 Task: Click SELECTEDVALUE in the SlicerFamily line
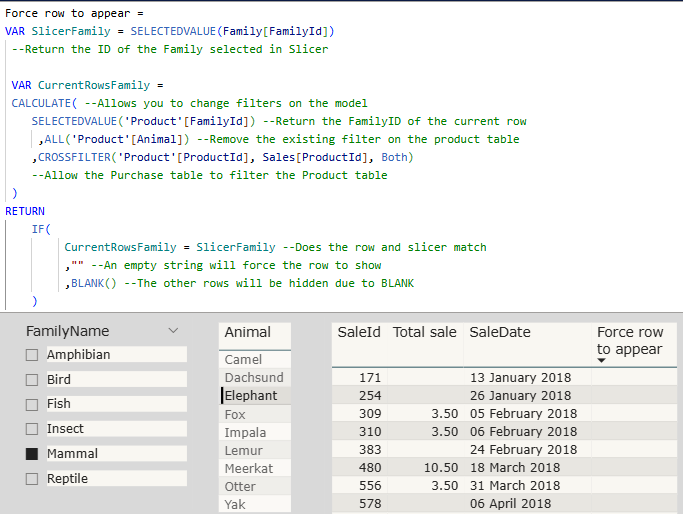click(173, 31)
